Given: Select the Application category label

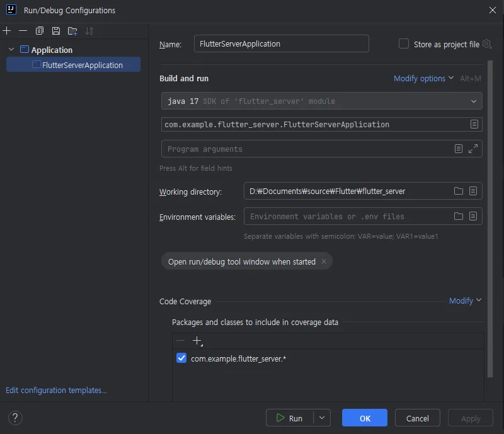Looking at the screenshot, I should [x=52, y=50].
